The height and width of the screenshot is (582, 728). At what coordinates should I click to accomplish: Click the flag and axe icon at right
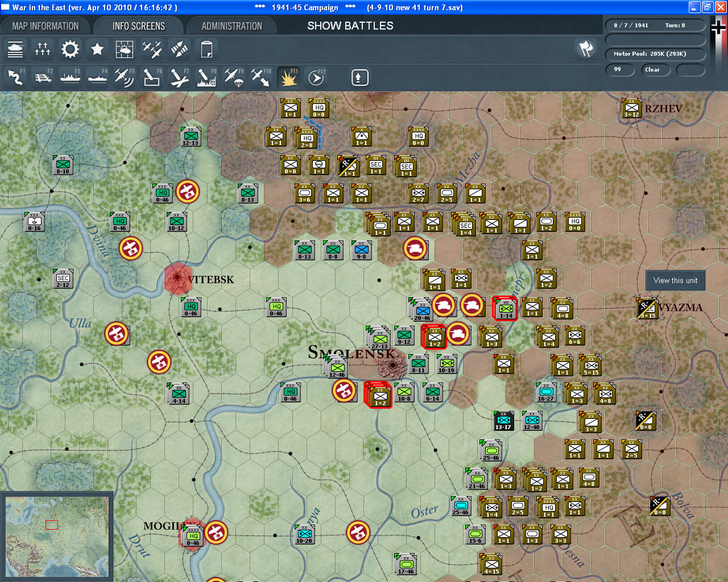pos(586,49)
